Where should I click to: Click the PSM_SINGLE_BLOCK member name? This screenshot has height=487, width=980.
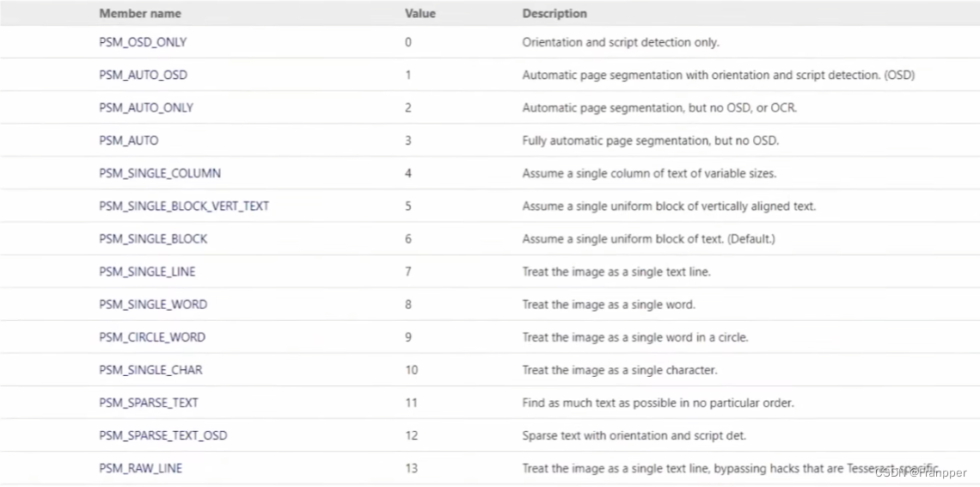click(152, 238)
